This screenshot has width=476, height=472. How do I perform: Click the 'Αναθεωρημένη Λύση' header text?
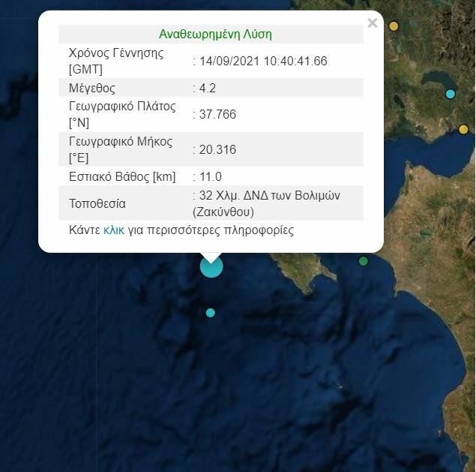tap(215, 34)
